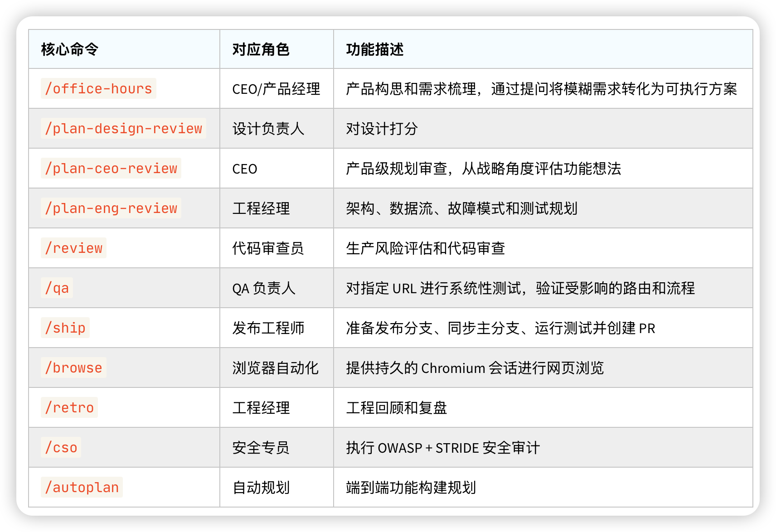Click the /plan-eng-review command tag

[x=111, y=208]
